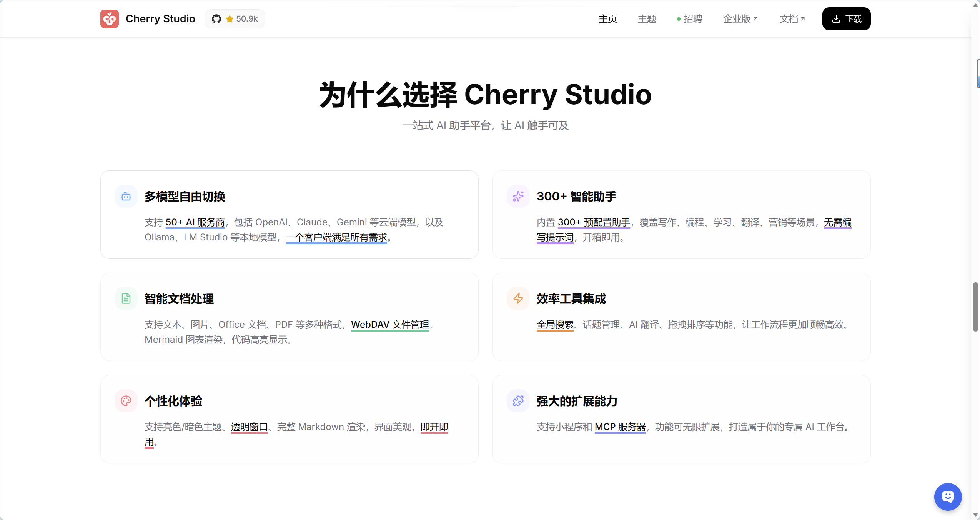Click the sparkles icon beside 300+ 智能助手

click(518, 197)
